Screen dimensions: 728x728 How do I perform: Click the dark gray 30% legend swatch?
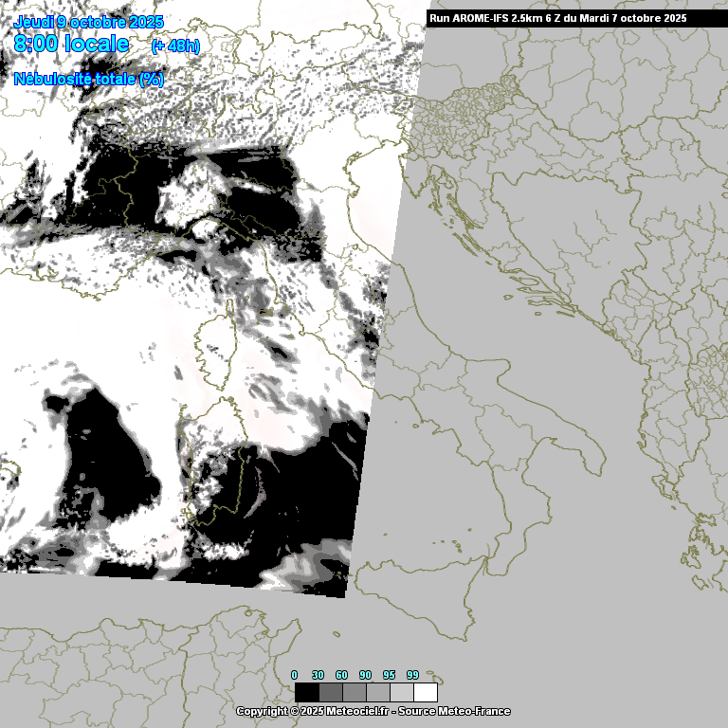pos(330,692)
